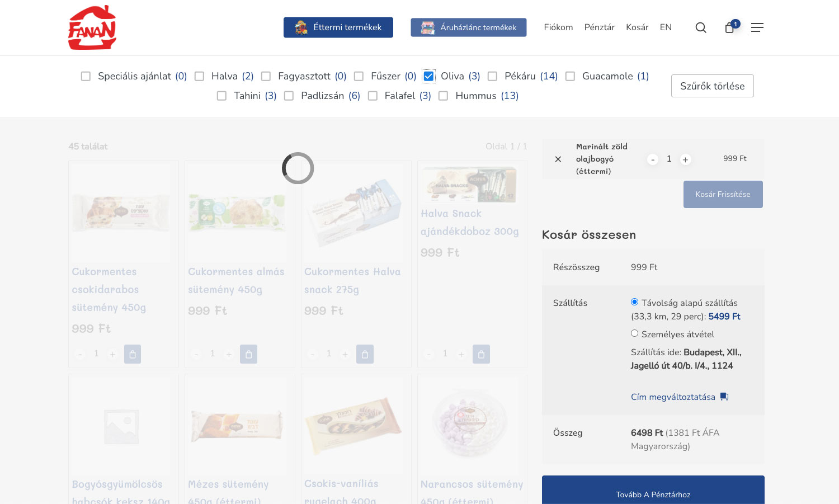
Task: Add Cukormentes almás sütemény to cart
Action: (x=248, y=354)
